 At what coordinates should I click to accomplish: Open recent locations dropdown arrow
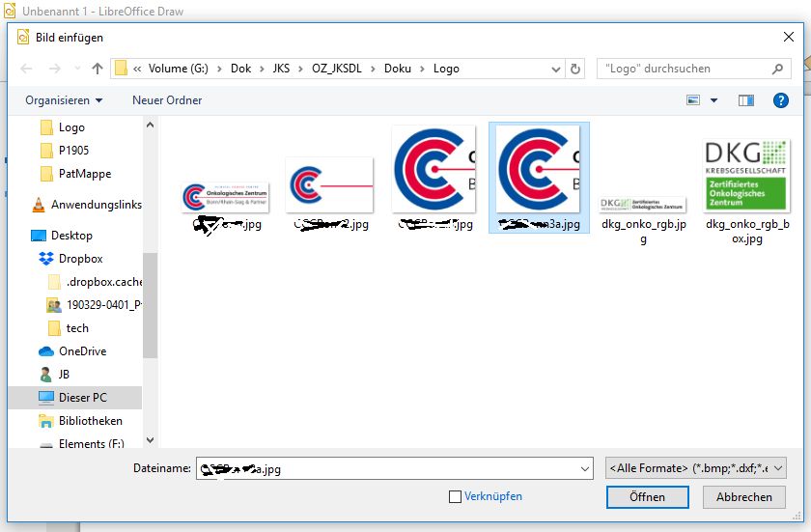77,69
